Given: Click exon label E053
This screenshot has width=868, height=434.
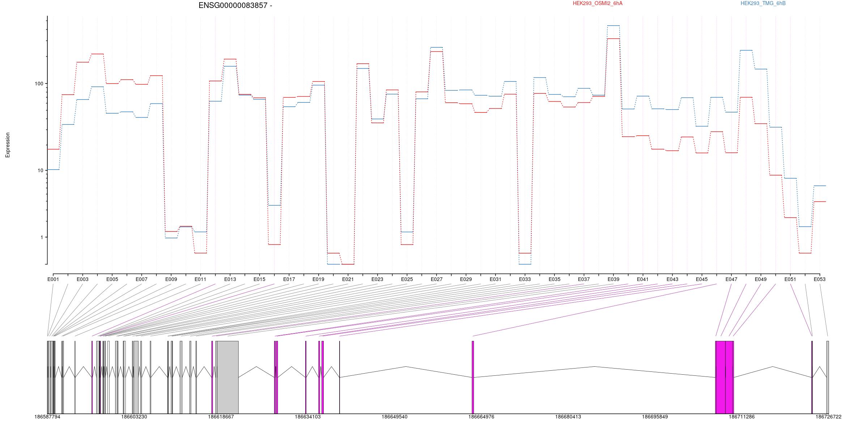Looking at the screenshot, I should (x=820, y=279).
